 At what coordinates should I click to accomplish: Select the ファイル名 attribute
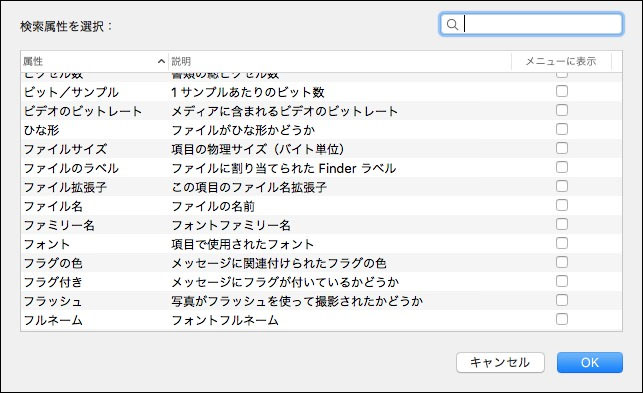pyautogui.click(x=53, y=206)
